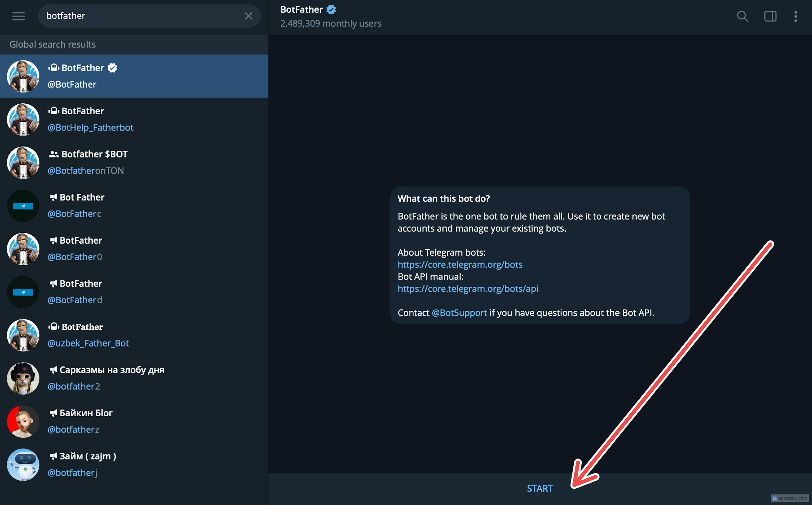The image size is (812, 505).
Task: Click the @BotfatheronTON avatar
Action: click(23, 163)
